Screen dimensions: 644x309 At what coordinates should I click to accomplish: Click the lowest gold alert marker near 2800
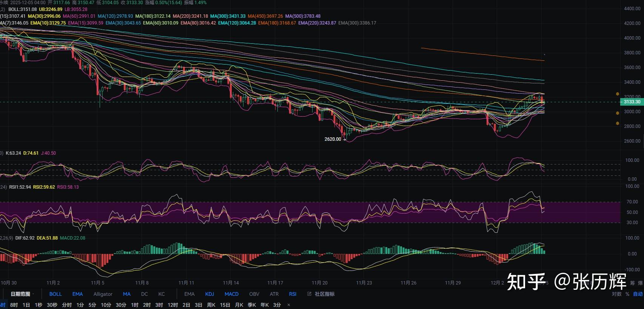point(618,123)
